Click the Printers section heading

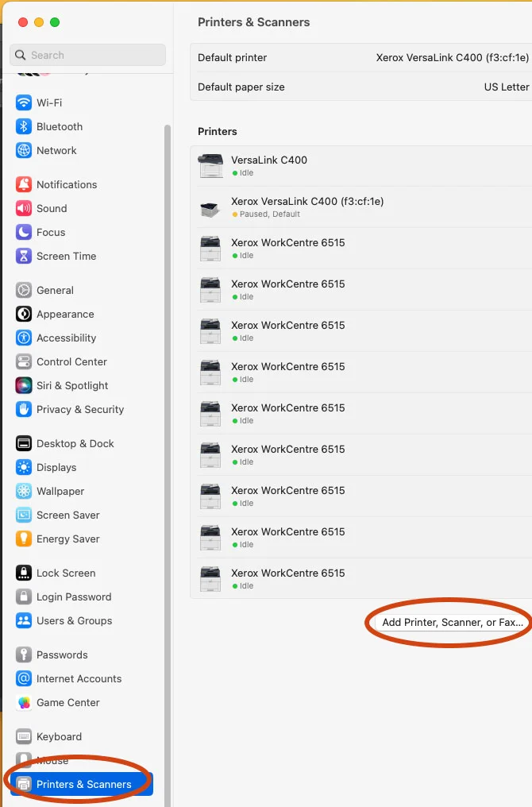(x=217, y=131)
